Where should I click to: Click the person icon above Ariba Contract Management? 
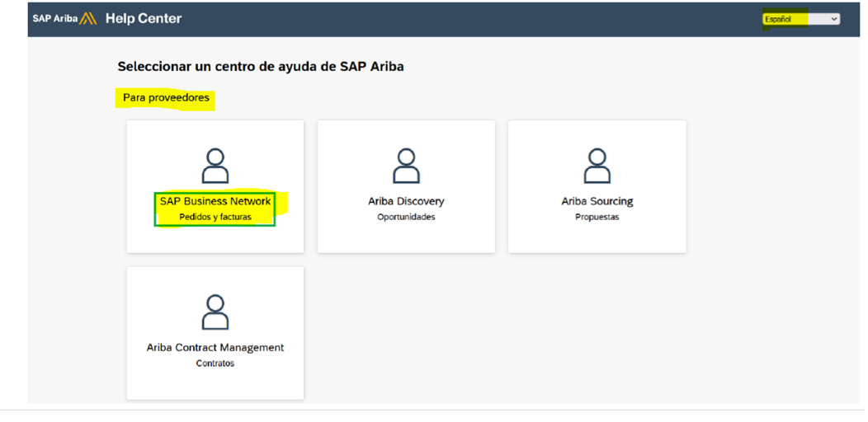pos(215,312)
